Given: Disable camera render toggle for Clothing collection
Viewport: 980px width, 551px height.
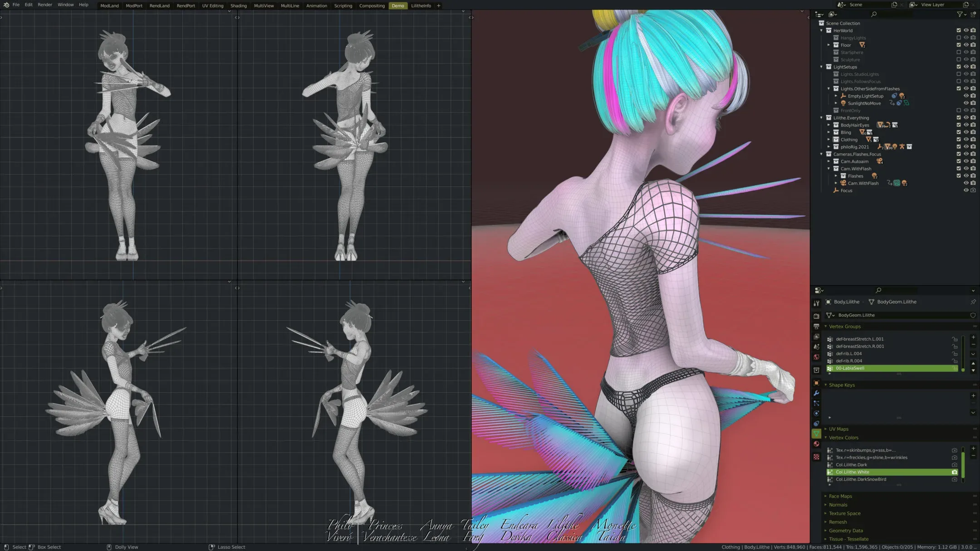Looking at the screenshot, I should [973, 139].
